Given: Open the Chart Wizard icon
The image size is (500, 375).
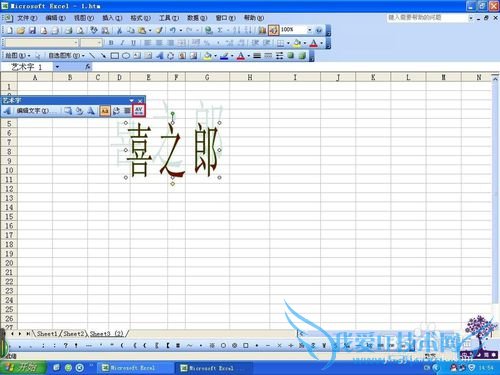Looking at the screenshot, I should coord(262,31).
